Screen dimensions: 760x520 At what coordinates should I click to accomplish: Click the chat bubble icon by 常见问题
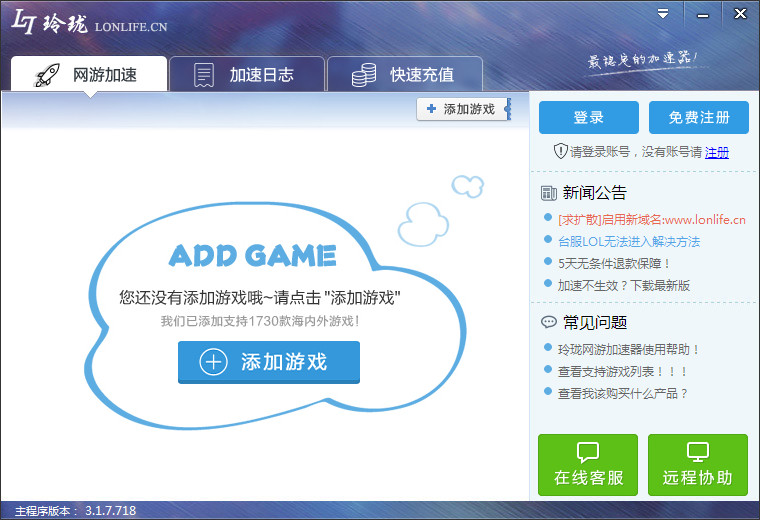click(549, 322)
